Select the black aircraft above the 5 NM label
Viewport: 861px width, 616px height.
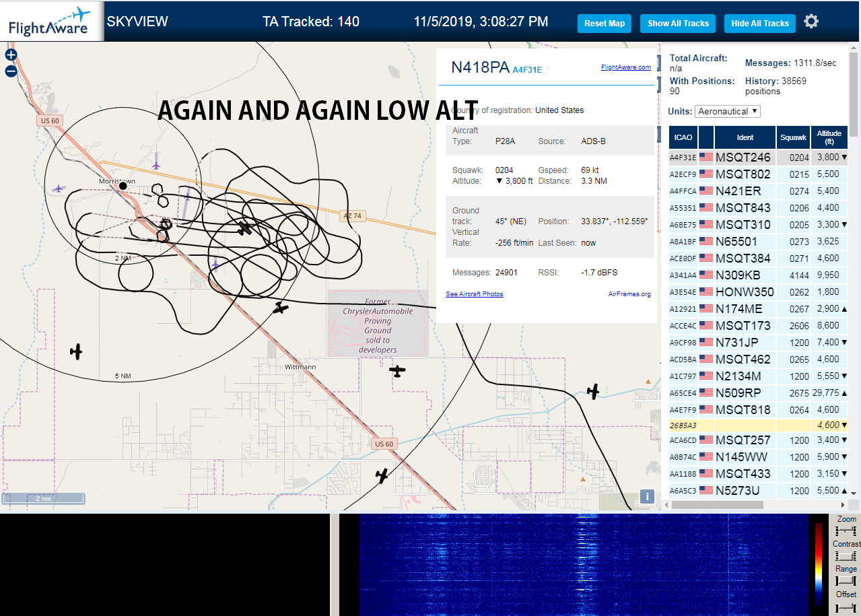76,351
